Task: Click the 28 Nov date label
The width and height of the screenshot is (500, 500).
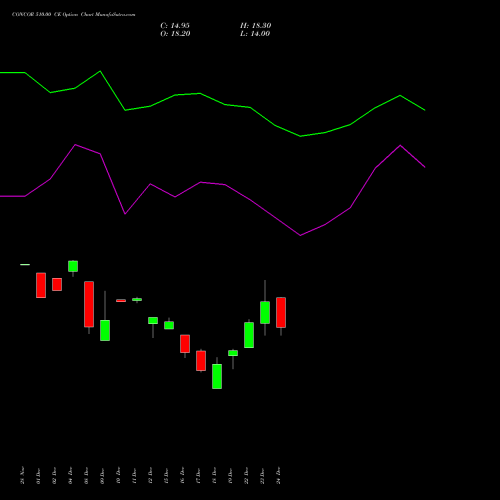Action: point(22,475)
